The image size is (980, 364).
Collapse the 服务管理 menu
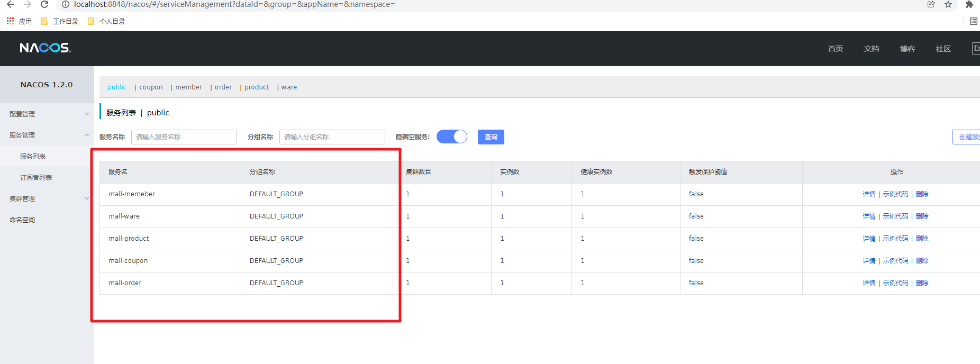tap(47, 135)
